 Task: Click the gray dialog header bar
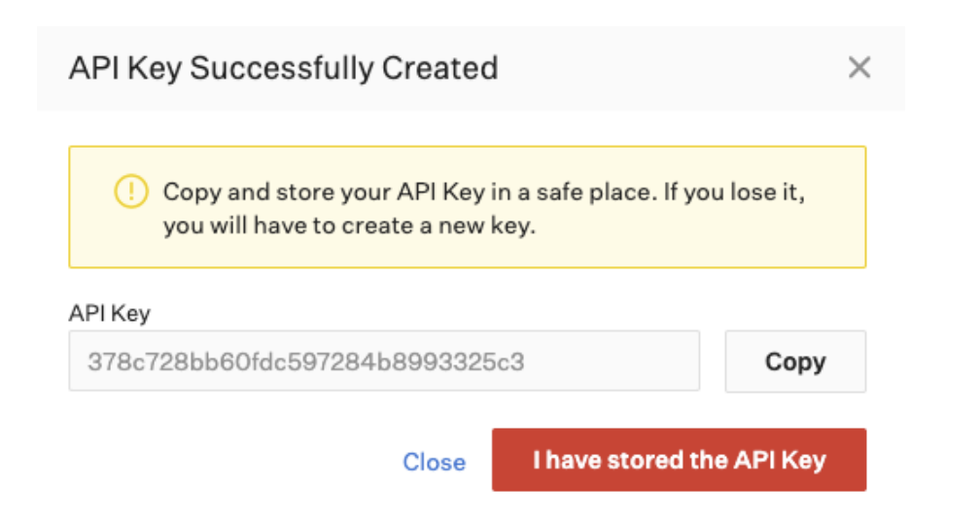click(x=471, y=68)
